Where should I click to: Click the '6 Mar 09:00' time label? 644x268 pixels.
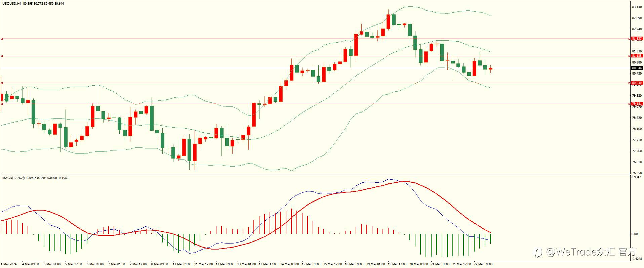[95, 264]
